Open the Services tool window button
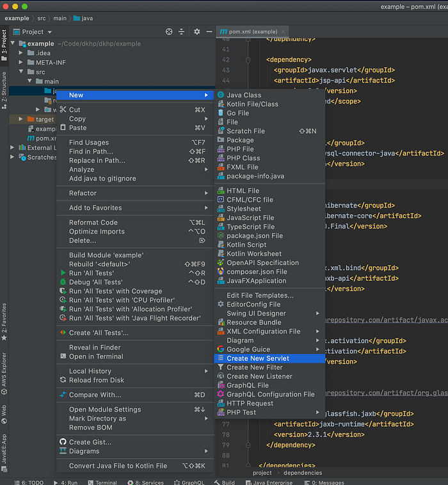 click(145, 482)
